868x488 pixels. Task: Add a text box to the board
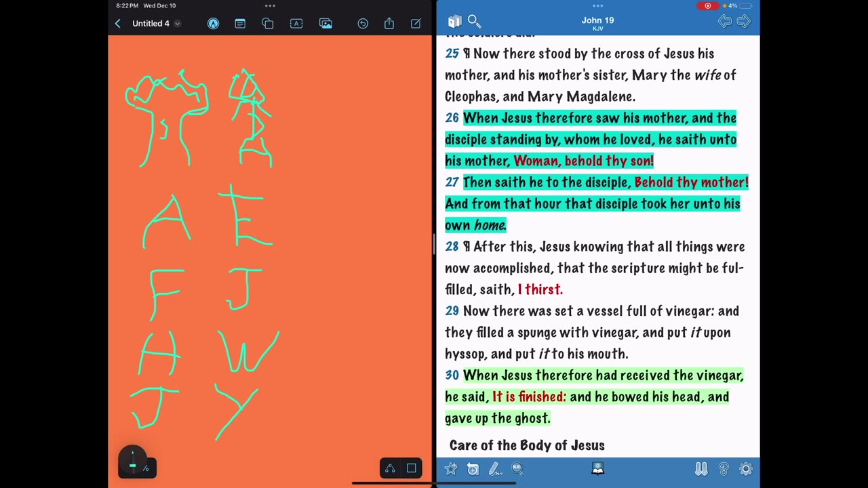tap(296, 24)
